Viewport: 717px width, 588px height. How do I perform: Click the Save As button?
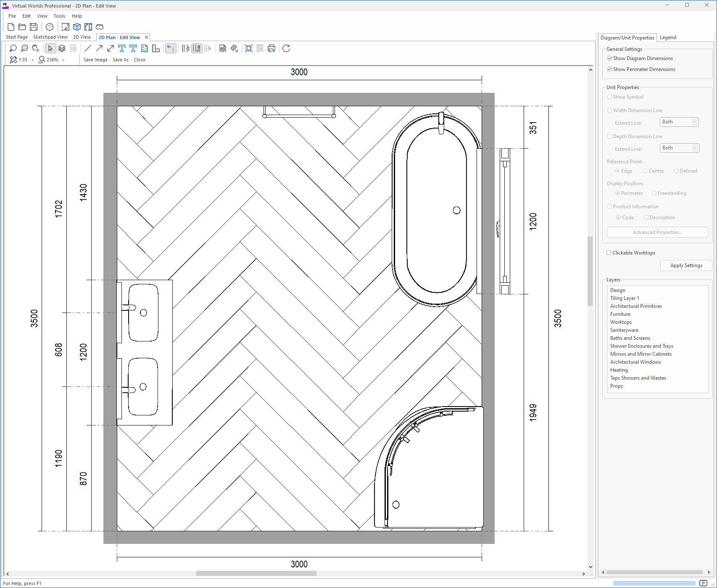click(121, 60)
